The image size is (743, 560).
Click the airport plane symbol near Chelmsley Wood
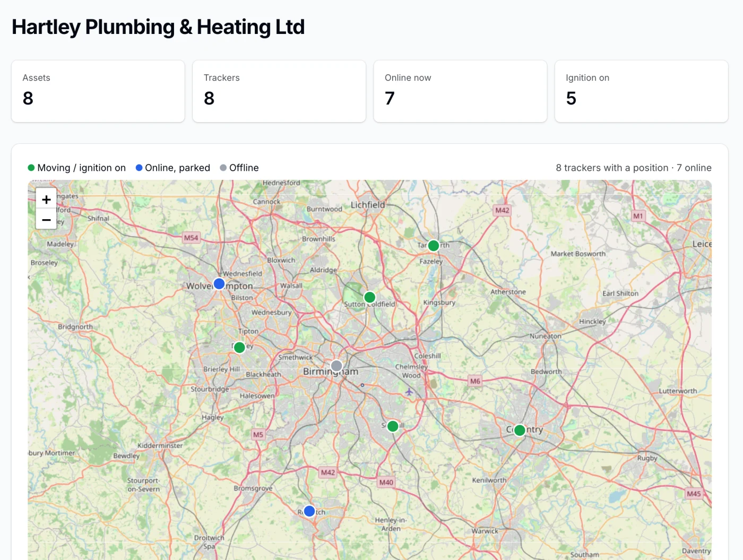coord(409,392)
